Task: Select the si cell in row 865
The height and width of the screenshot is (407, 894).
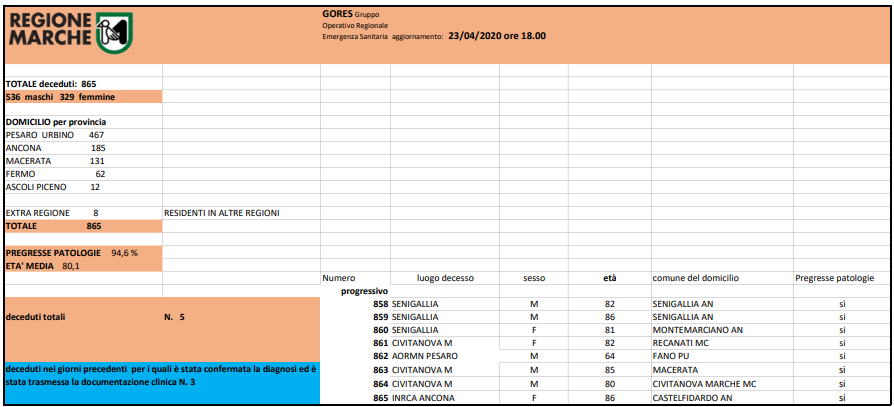Action: click(x=842, y=398)
